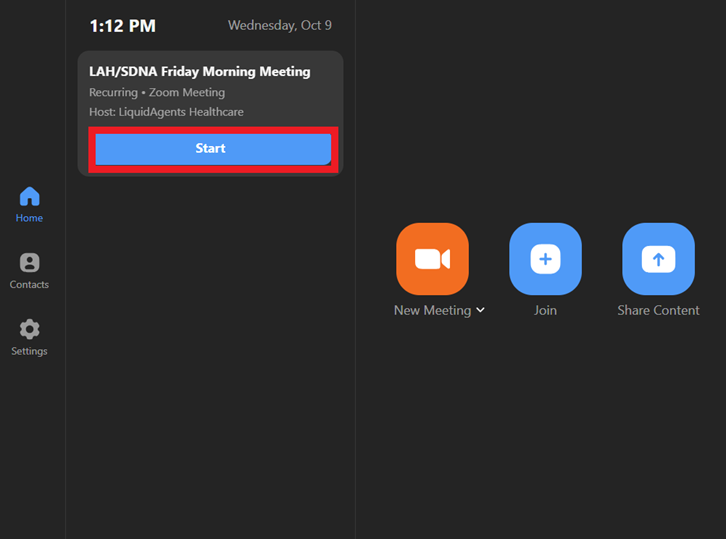This screenshot has height=539, width=726.
Task: Click the 1:12 PM clock display
Action: pos(122,26)
